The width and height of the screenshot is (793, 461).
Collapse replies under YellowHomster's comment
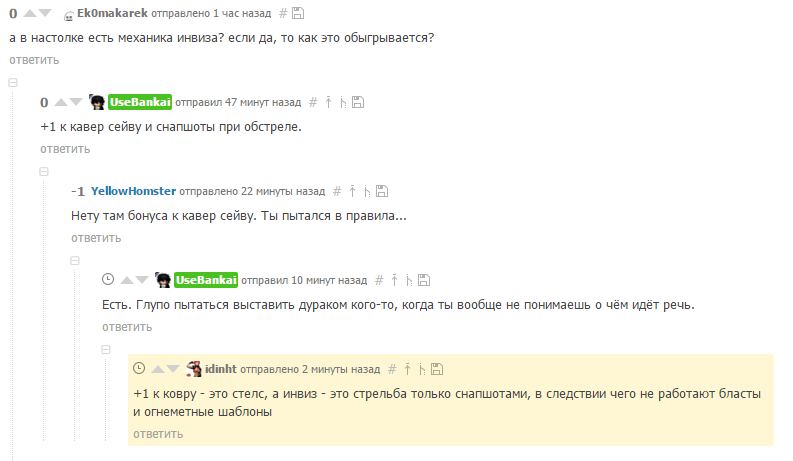click(x=75, y=261)
